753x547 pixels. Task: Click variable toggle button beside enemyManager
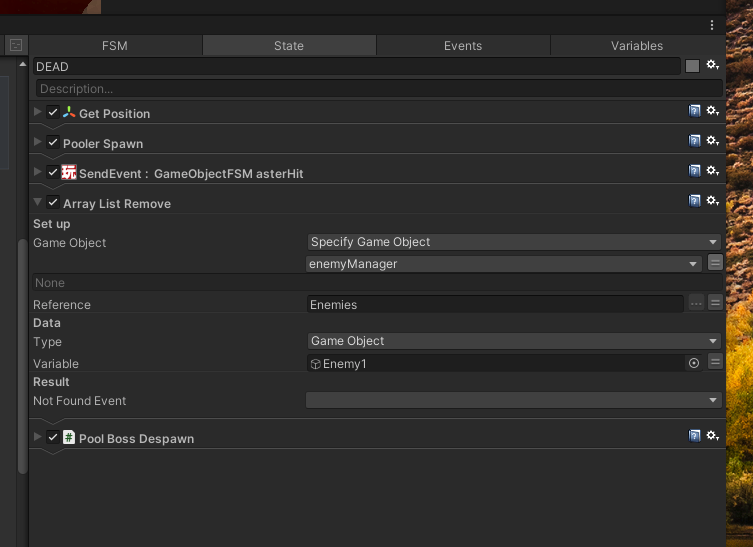715,264
